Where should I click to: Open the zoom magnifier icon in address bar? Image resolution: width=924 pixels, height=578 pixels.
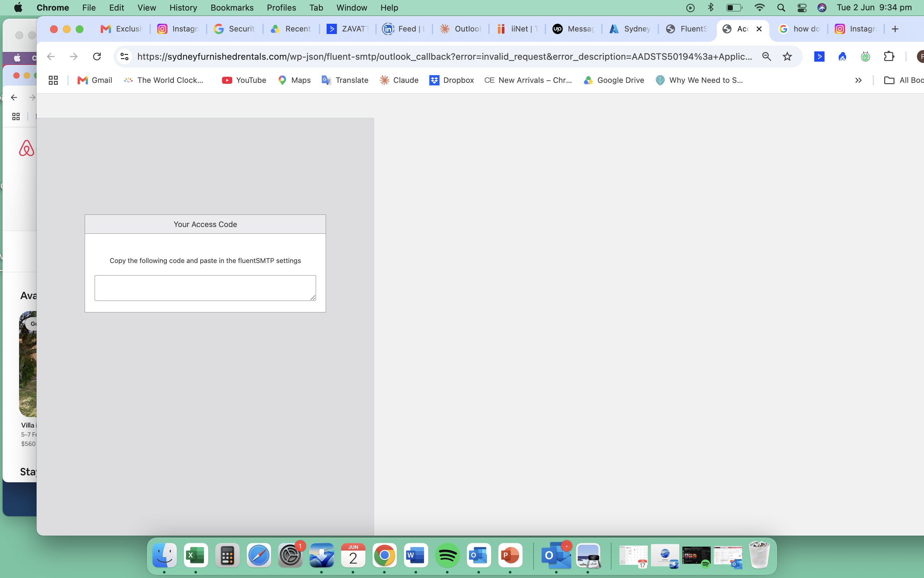[x=766, y=57]
